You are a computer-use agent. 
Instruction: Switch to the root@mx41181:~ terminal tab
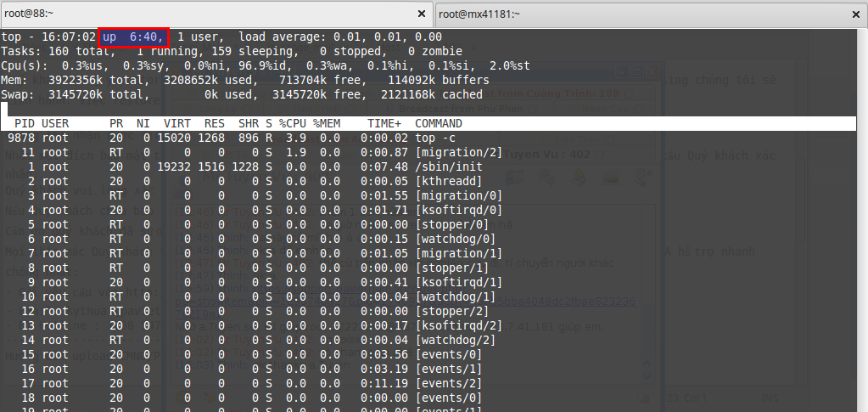(x=651, y=14)
